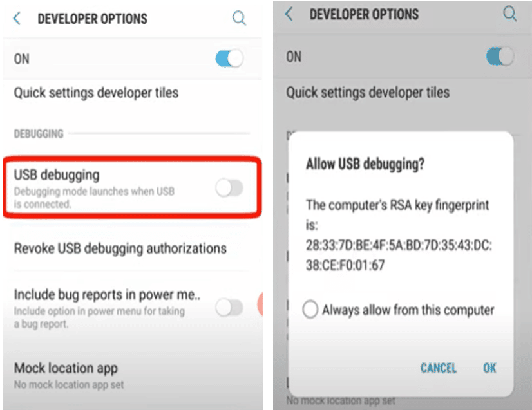
Task: Open Revoke USB debugging authorizations
Action: pos(132,248)
